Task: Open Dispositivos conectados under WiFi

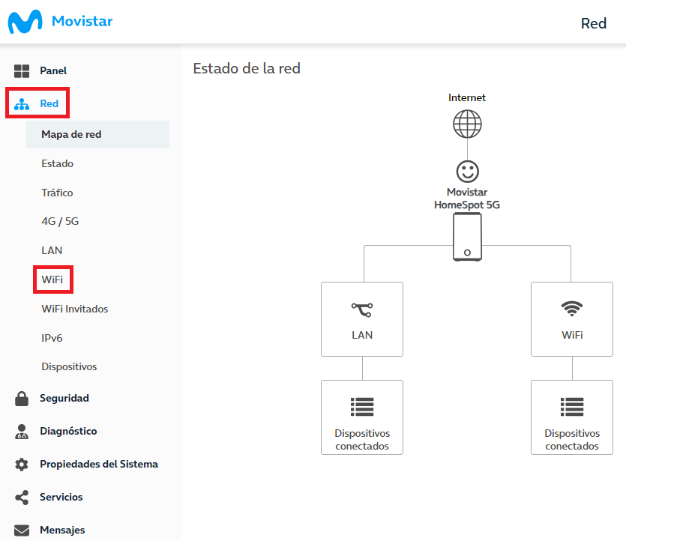Action: 572,417
